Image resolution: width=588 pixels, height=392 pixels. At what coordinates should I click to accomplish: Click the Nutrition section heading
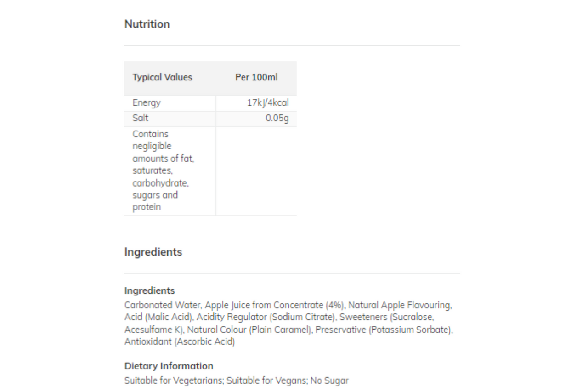(x=147, y=24)
